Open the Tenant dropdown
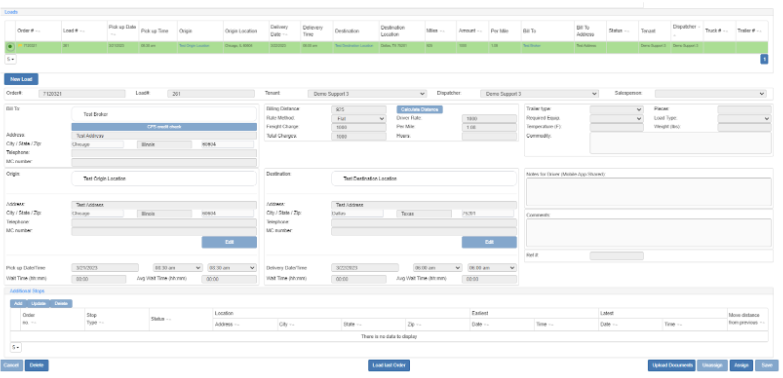 [367, 93]
